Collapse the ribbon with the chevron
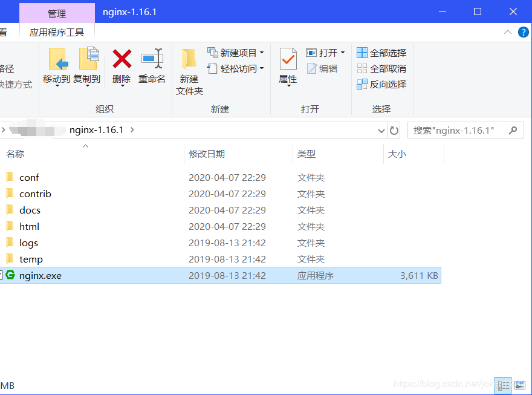This screenshot has height=395, width=532. click(x=508, y=32)
